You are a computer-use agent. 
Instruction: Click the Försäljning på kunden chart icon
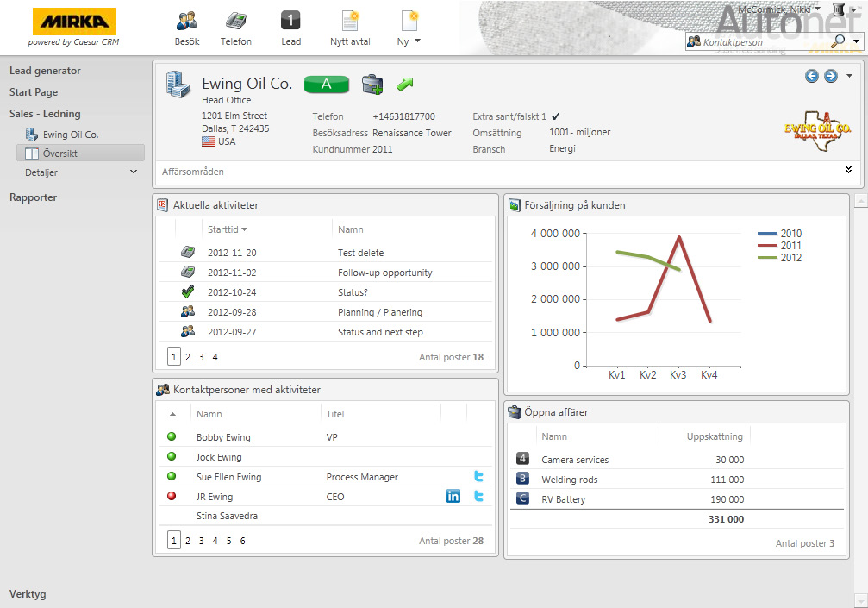coord(515,205)
